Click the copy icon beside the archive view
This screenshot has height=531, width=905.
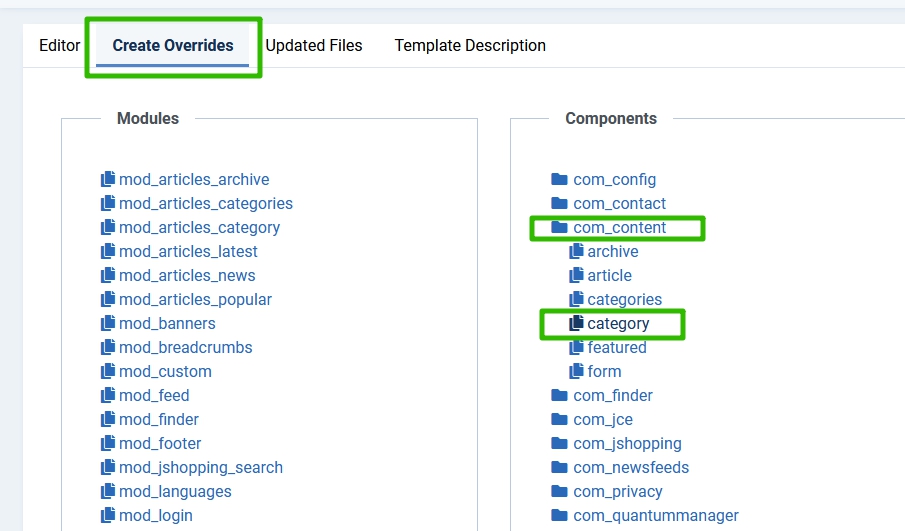point(576,252)
